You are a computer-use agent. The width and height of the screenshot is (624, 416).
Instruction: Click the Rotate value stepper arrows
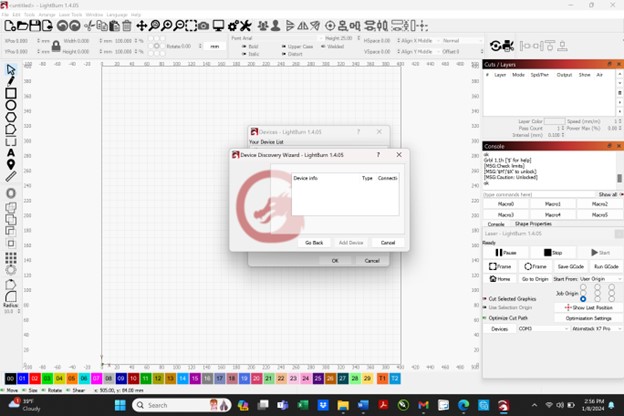[200, 46]
